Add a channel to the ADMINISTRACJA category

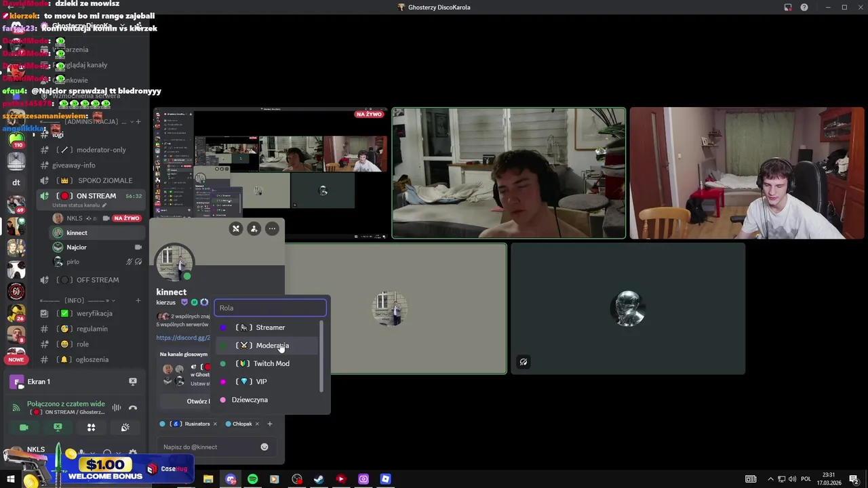click(x=138, y=122)
